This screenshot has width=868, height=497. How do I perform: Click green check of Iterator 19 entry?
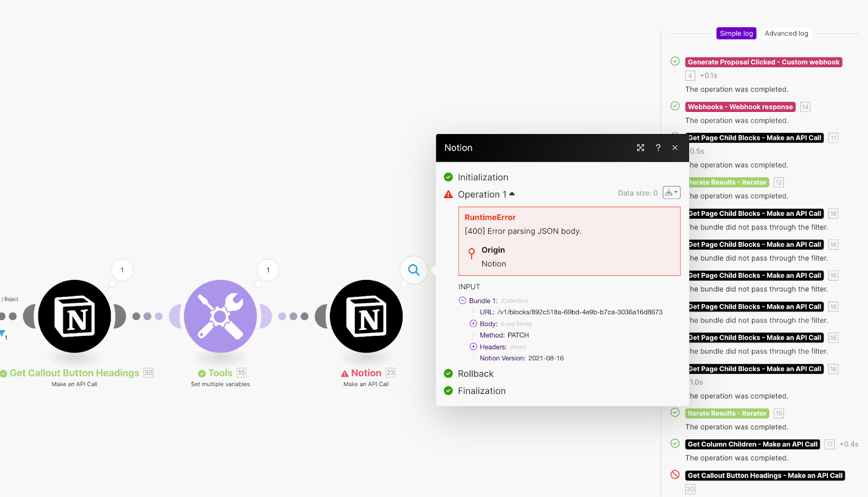[675, 412]
